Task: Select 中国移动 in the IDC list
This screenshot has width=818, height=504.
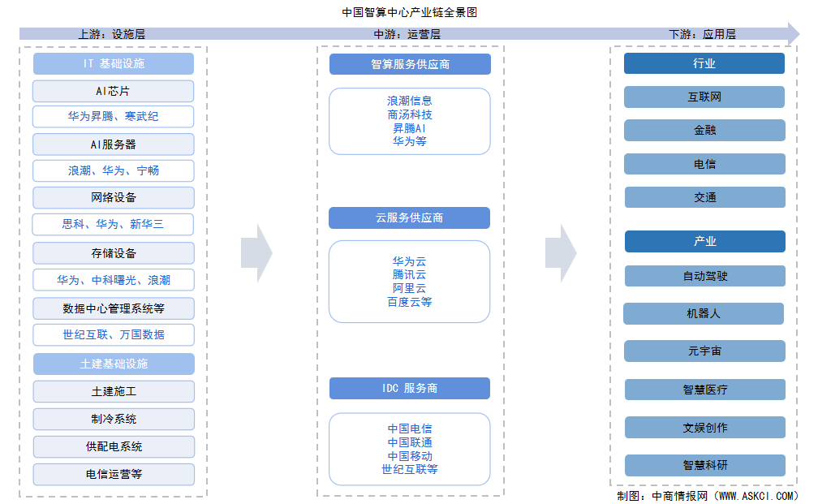Action: [410, 456]
